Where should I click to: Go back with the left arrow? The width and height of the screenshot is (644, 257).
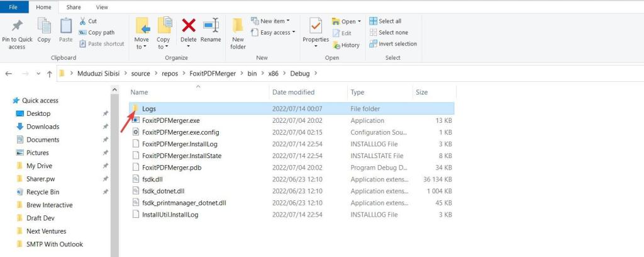tap(9, 74)
